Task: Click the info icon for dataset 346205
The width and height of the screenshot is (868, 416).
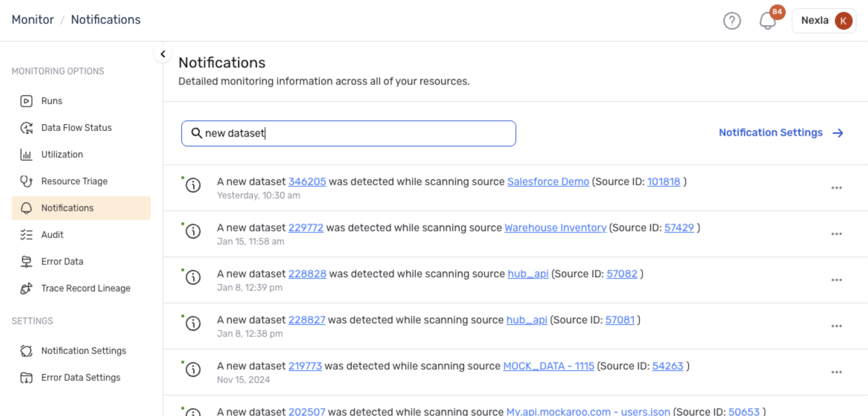Action: (x=193, y=185)
